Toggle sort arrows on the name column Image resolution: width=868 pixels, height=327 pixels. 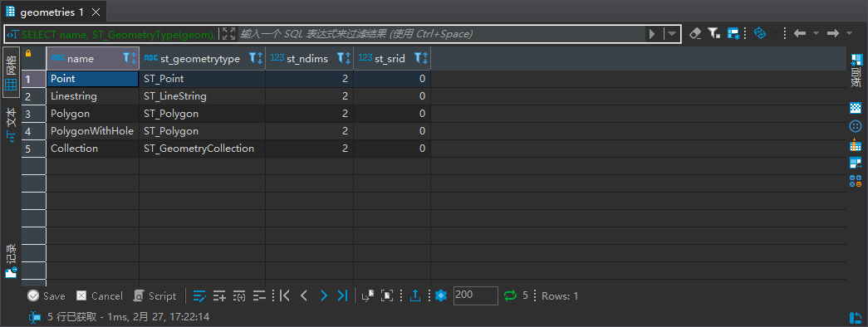pyautogui.click(x=133, y=58)
